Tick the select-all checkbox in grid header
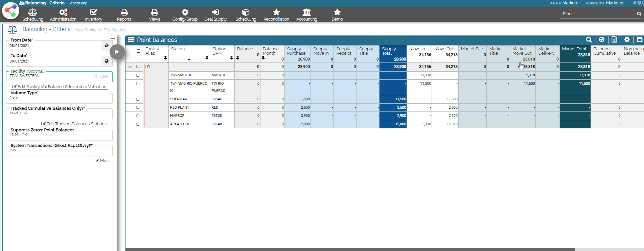This screenshot has height=251, width=644. coord(138,51)
